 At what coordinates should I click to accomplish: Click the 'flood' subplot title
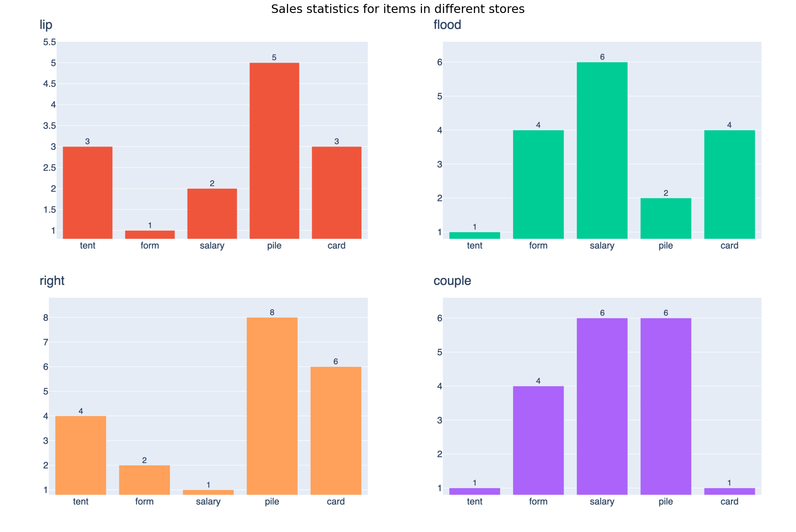(447, 25)
